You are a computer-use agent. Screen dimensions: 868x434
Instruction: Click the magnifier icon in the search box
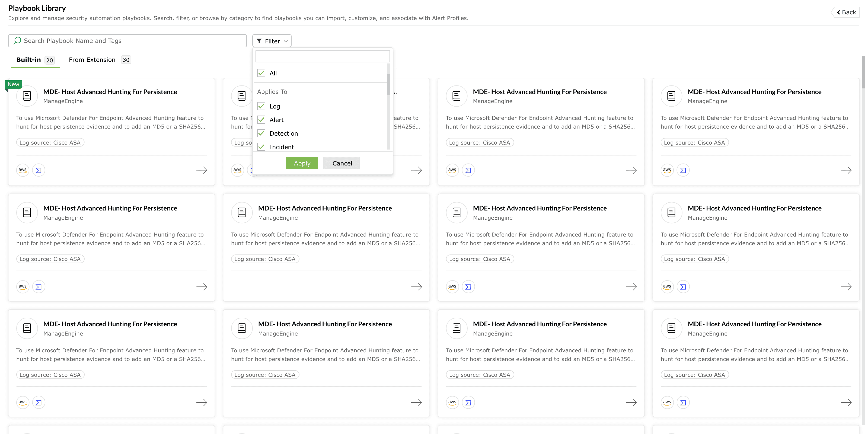(x=18, y=40)
